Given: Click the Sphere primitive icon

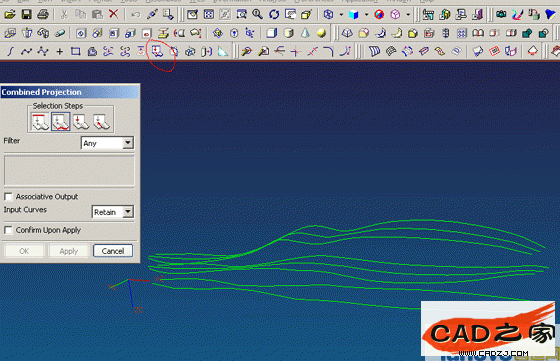Looking at the screenshot, I should tap(321, 33).
